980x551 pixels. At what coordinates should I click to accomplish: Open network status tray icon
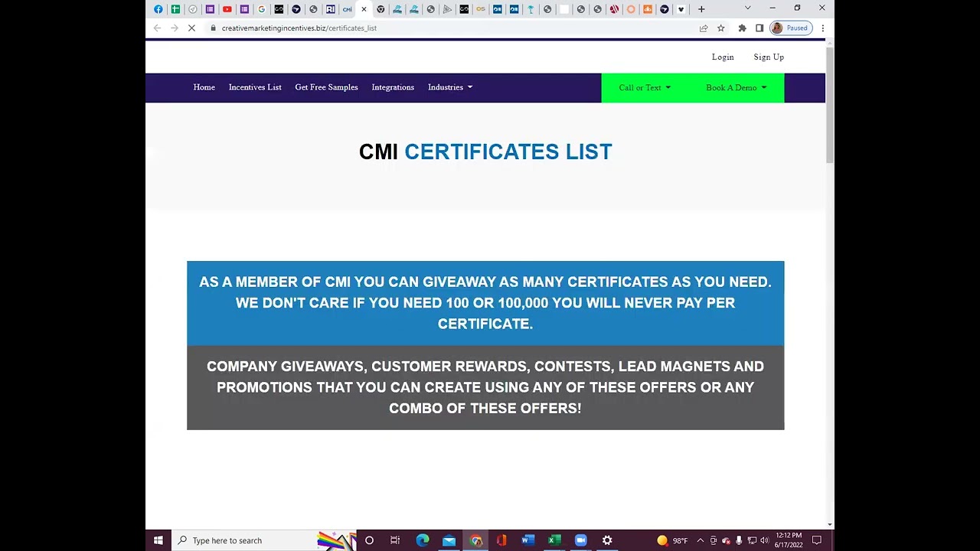tap(752, 540)
